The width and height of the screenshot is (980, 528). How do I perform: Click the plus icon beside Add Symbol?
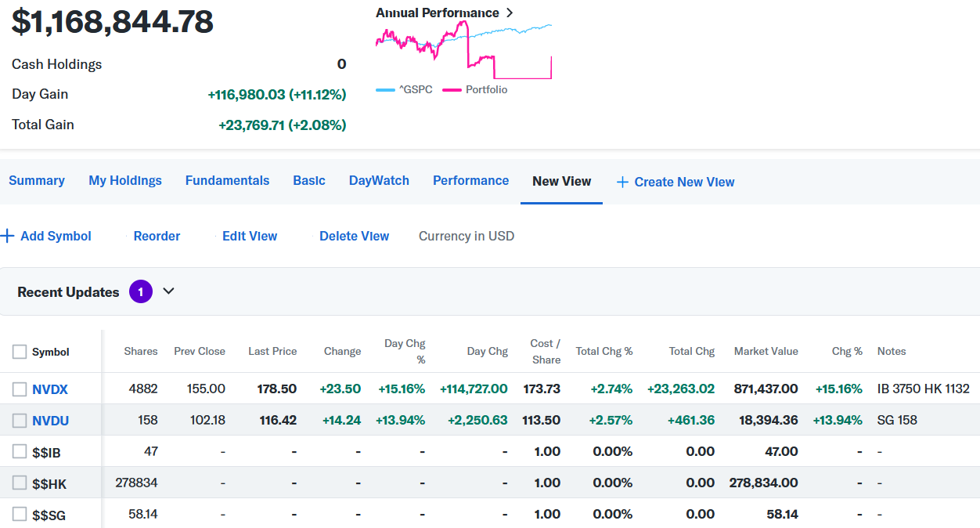(x=8, y=236)
